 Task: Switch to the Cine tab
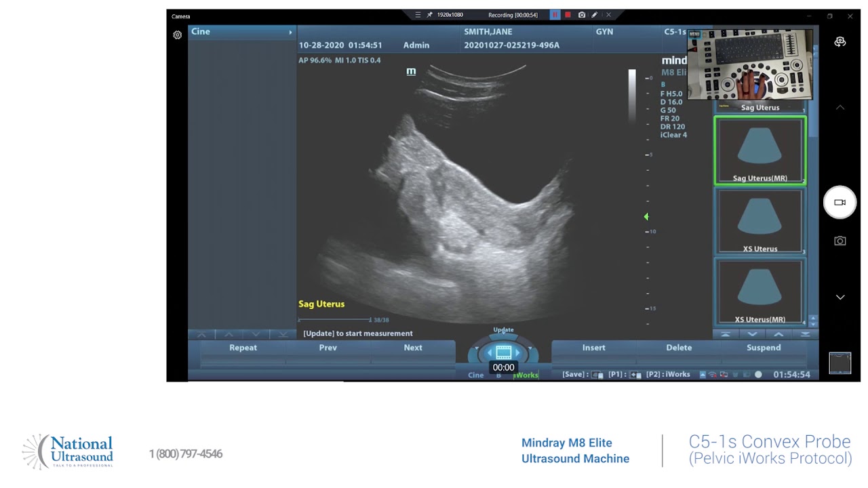tap(476, 375)
